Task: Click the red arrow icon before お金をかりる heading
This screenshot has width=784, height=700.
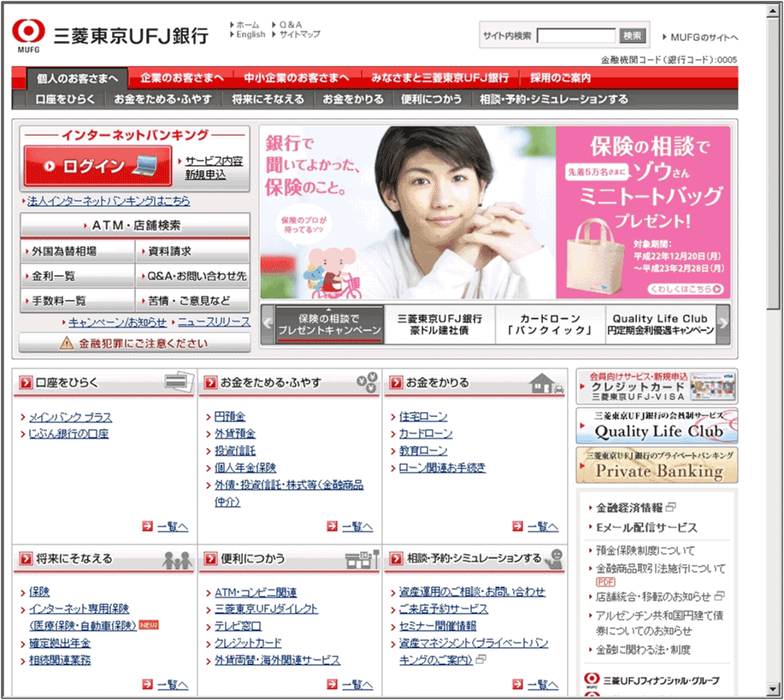Action: click(x=396, y=383)
